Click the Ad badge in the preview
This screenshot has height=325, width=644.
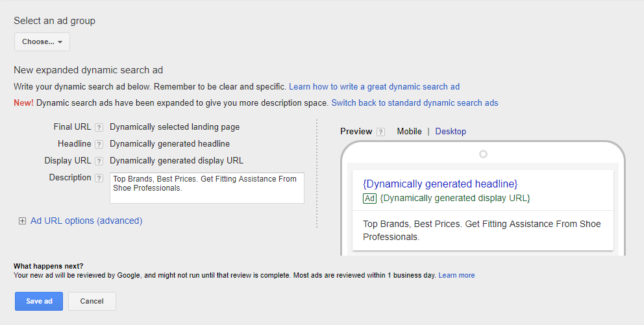[x=370, y=199]
